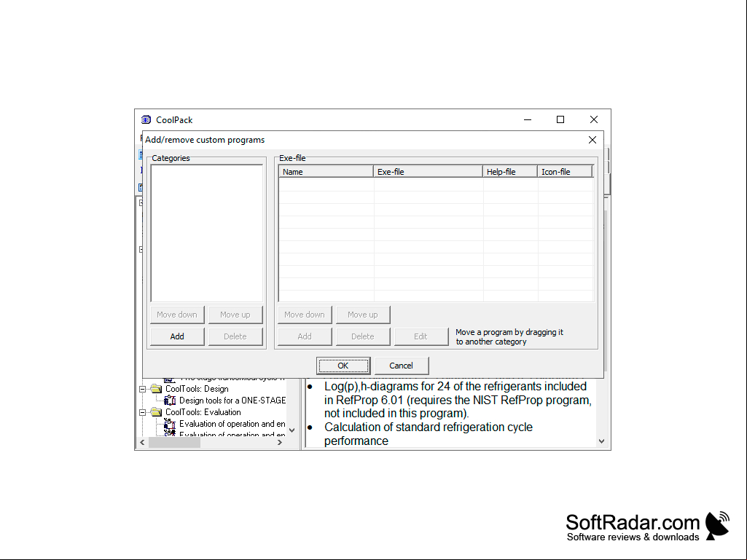This screenshot has width=747, height=560.
Task: Click the fully visible Evaluation of operation row icon
Action: pos(170,424)
